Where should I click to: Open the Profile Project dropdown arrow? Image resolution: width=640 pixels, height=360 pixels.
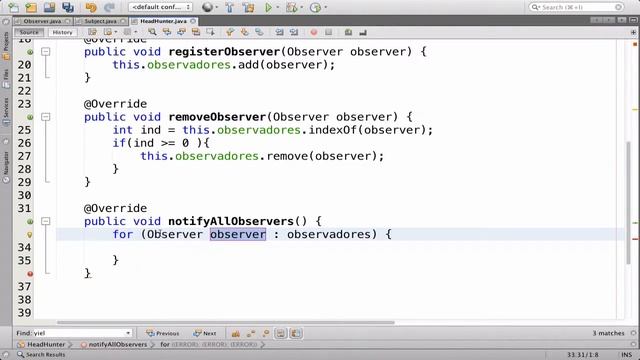[325, 7]
